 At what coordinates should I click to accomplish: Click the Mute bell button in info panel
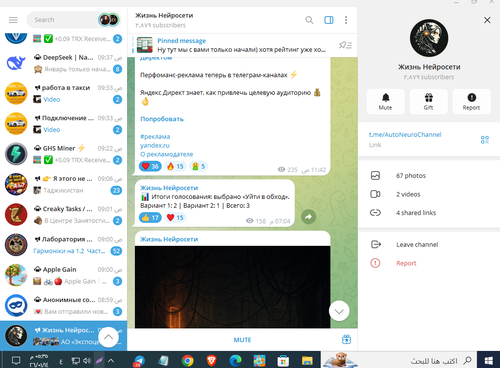[x=385, y=101]
